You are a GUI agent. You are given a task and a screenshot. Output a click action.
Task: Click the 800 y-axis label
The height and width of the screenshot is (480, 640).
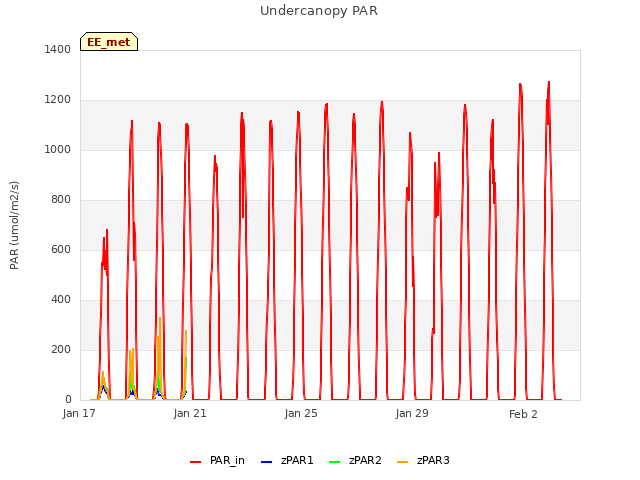coord(61,200)
